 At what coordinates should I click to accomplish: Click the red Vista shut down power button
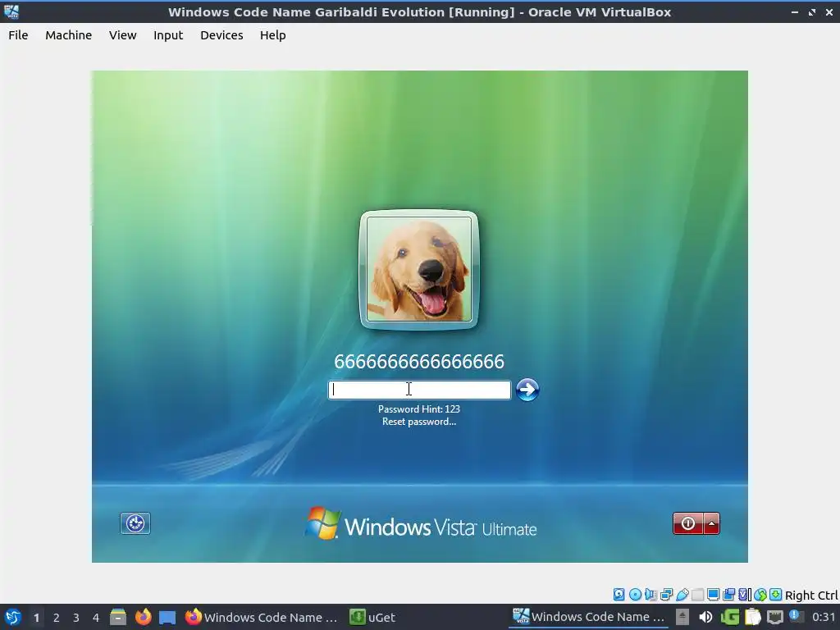(x=688, y=523)
